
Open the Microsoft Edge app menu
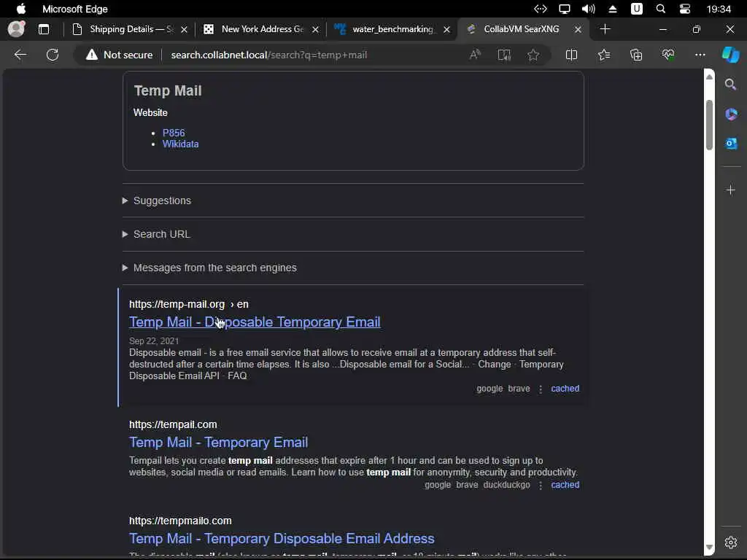(x=75, y=9)
